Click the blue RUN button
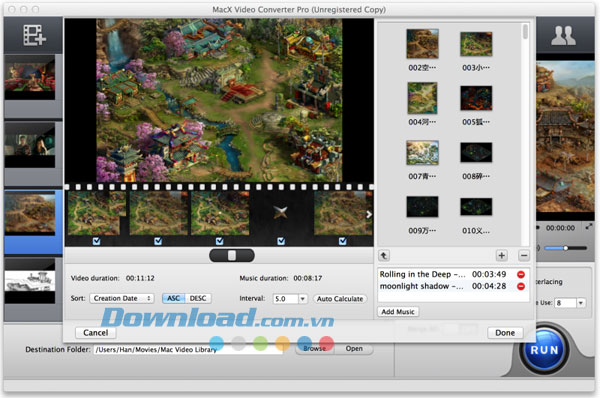The image size is (600, 398). pyautogui.click(x=544, y=350)
